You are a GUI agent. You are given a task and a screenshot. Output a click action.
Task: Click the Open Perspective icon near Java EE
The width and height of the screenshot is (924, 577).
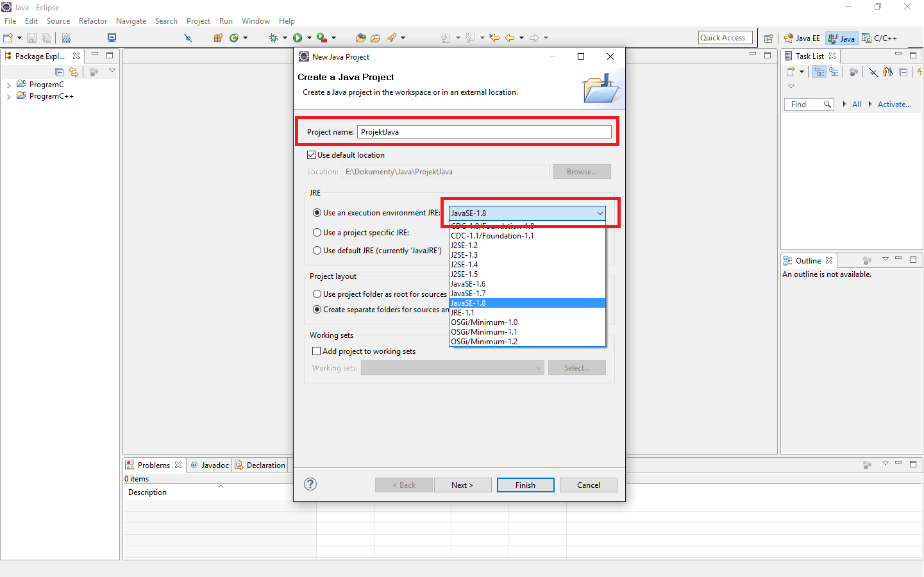pyautogui.click(x=769, y=38)
